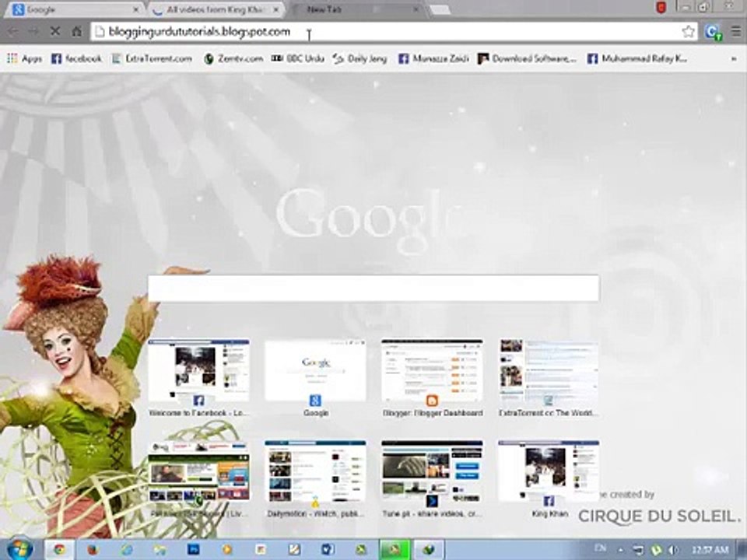Open the Apps shortcut in bookmarks bar
The image size is (747, 560).
point(24,58)
